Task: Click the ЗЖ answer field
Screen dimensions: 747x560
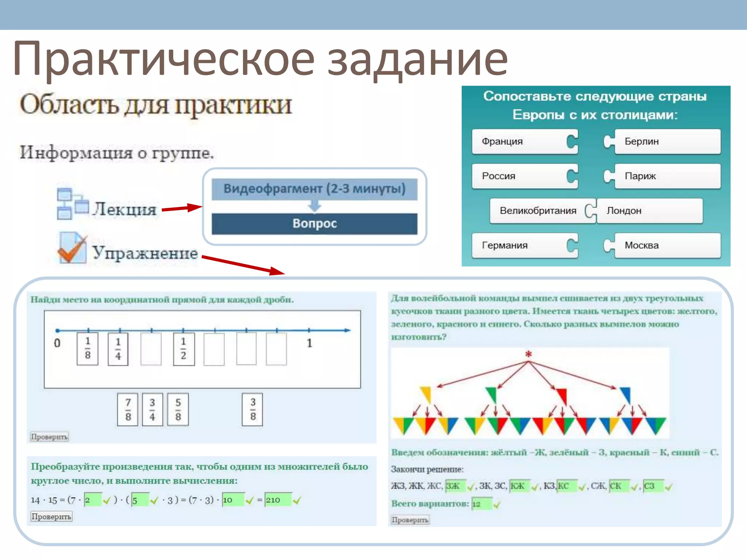Action: (456, 486)
